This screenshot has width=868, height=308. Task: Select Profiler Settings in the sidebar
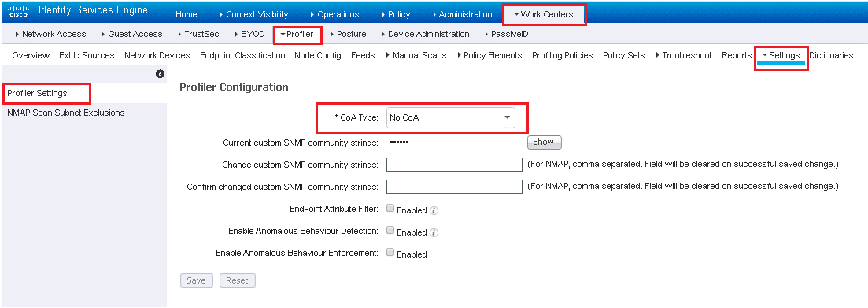[x=37, y=93]
